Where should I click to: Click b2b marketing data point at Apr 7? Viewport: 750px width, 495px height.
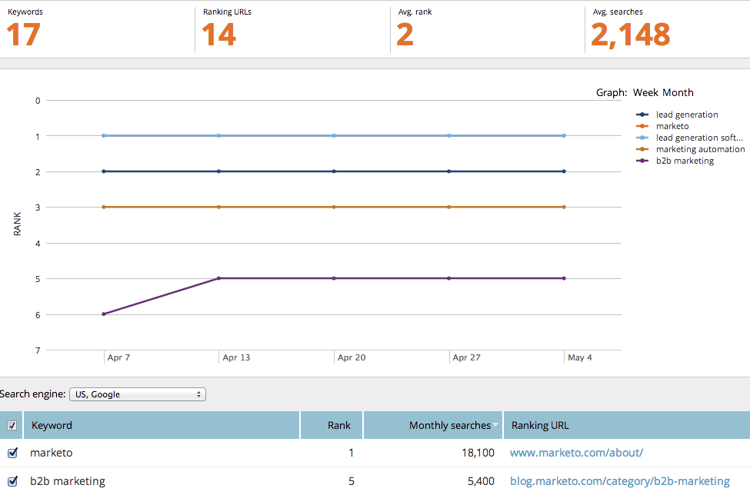pyautogui.click(x=104, y=314)
